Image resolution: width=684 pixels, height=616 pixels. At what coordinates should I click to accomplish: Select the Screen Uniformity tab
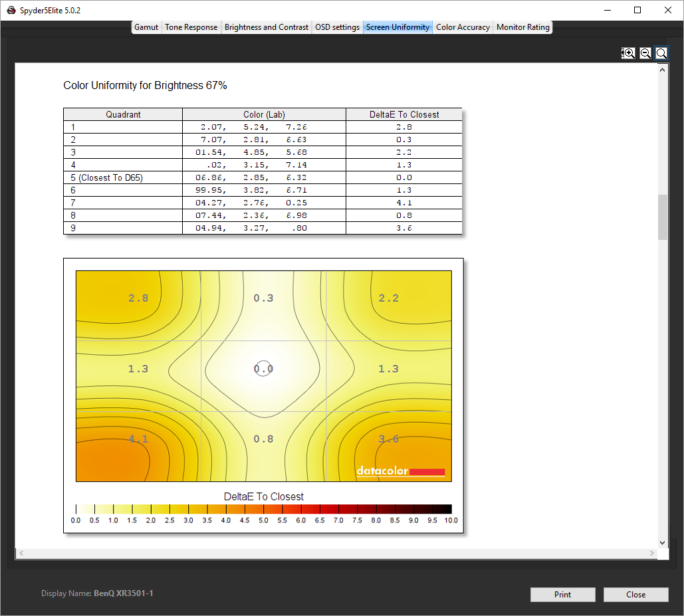pos(398,27)
